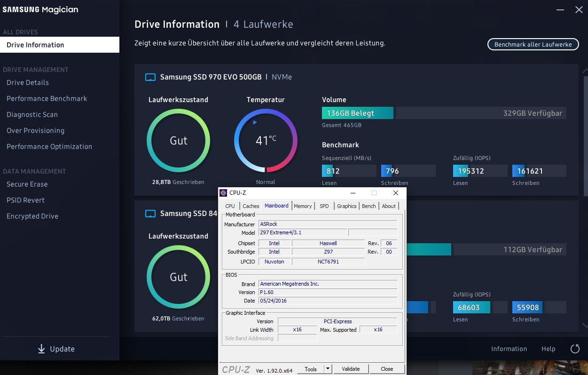Image resolution: width=588 pixels, height=375 pixels.
Task: Click the 41°C temperature ring gauge
Action: click(266, 140)
